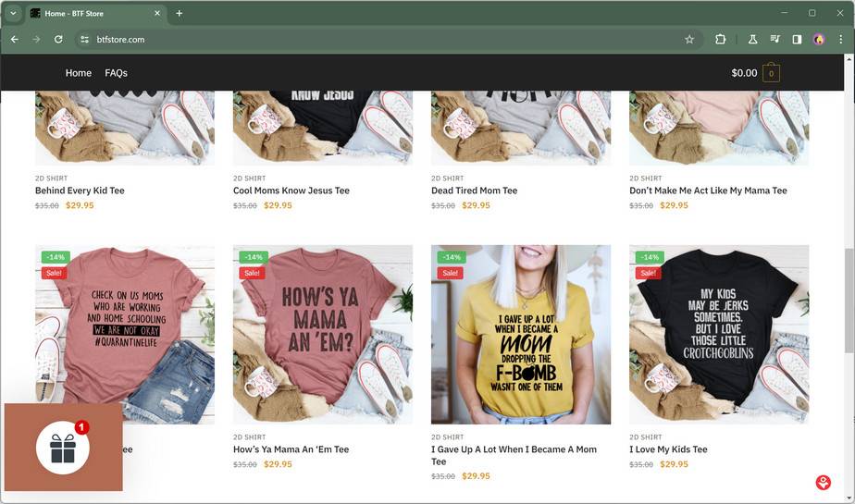The height and width of the screenshot is (504, 855).
Task: Bookmark this page with the star icon
Action: (x=689, y=39)
